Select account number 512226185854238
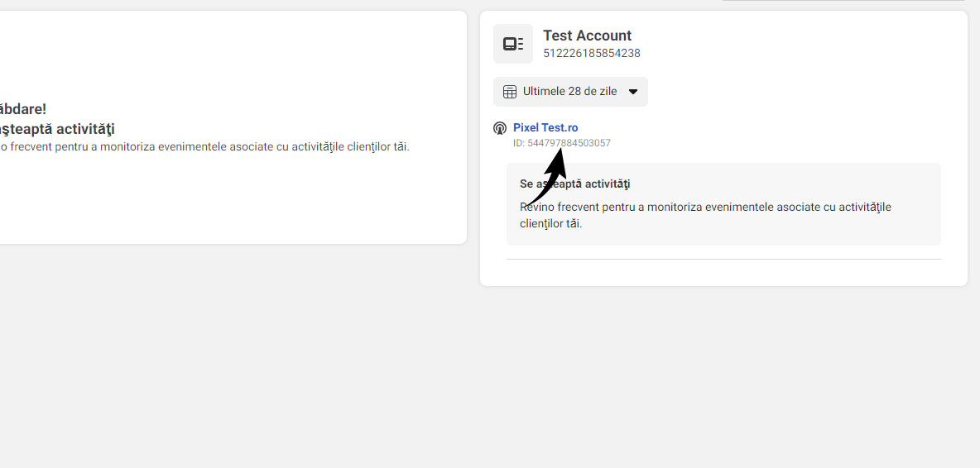980x468 pixels. tap(591, 54)
